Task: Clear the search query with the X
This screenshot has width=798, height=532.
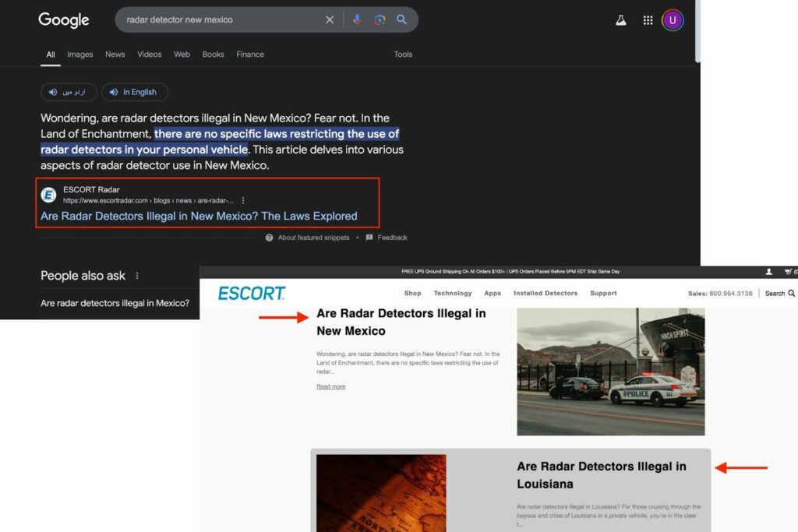Action: [330, 19]
